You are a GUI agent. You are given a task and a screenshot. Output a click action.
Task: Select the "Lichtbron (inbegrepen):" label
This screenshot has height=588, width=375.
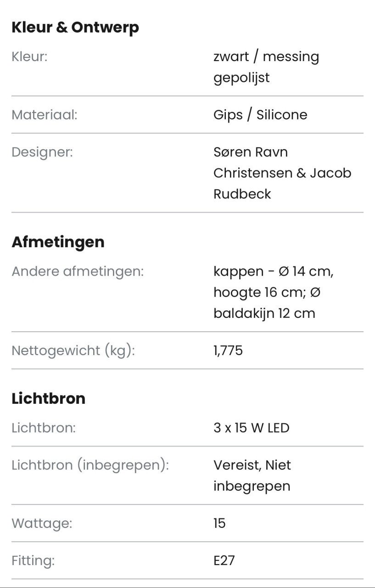[90, 465]
